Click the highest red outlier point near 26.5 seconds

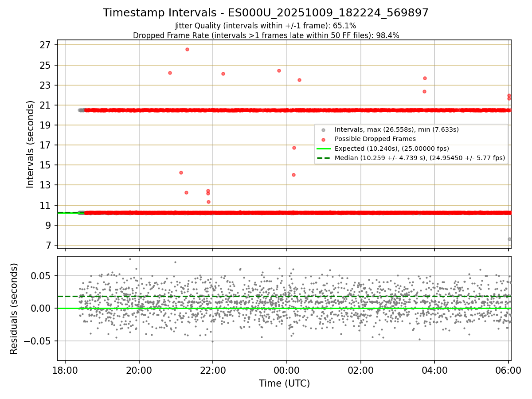click(187, 49)
